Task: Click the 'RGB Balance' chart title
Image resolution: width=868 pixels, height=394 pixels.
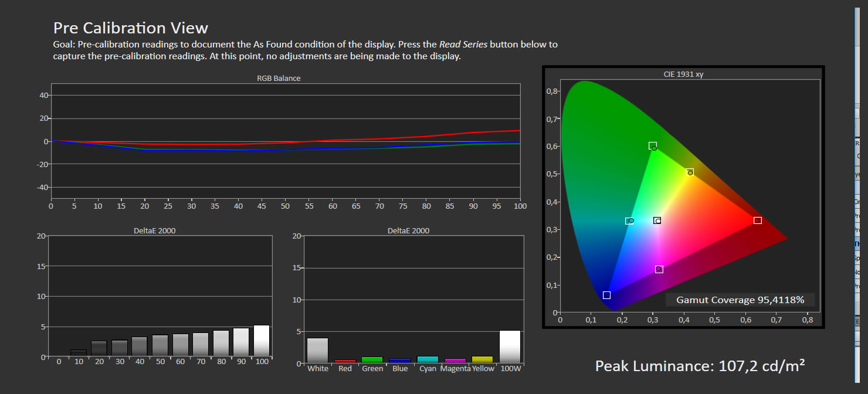Action: click(x=279, y=78)
